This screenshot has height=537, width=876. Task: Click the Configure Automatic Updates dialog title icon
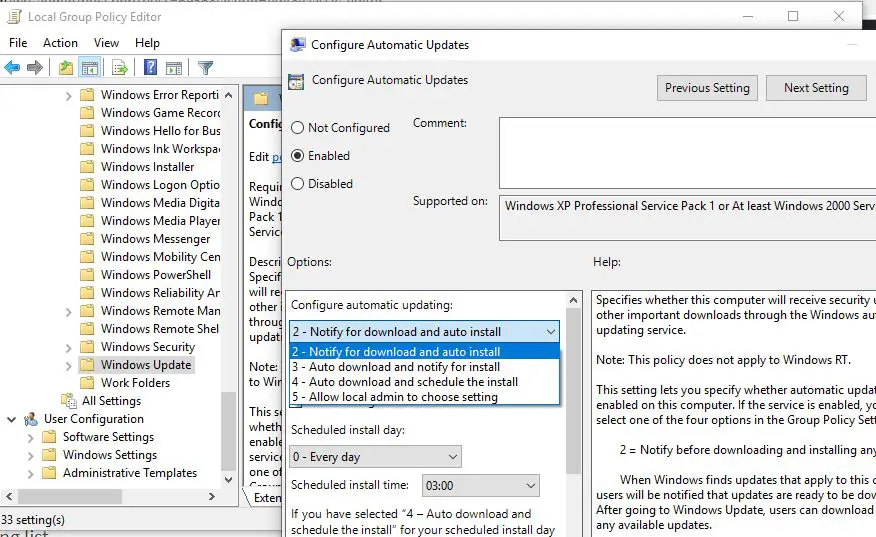(298, 45)
